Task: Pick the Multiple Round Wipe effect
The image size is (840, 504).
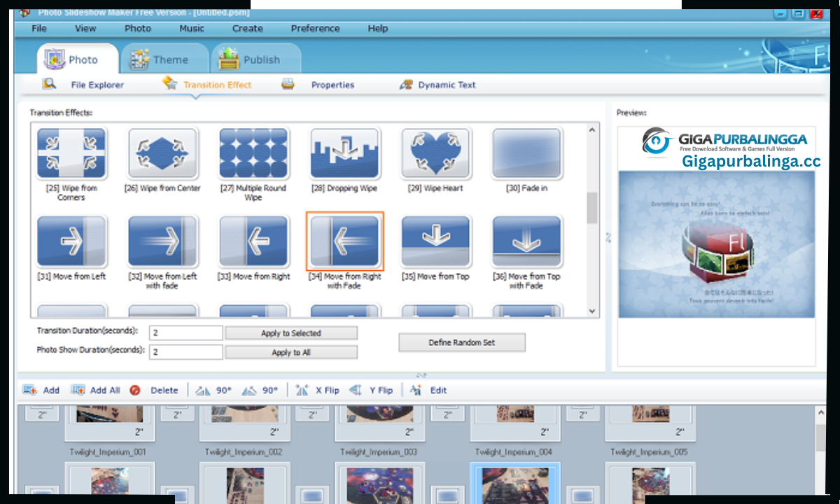Action: tap(253, 153)
